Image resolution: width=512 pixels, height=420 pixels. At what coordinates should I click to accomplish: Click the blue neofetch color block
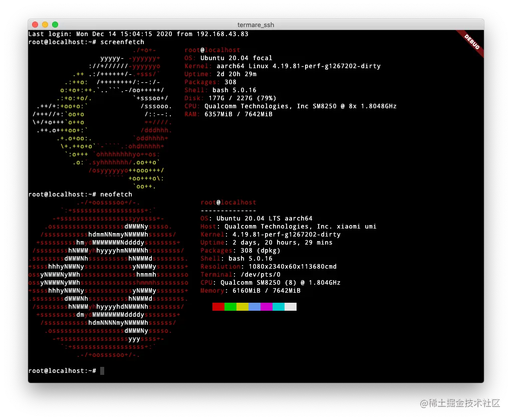[254, 307]
